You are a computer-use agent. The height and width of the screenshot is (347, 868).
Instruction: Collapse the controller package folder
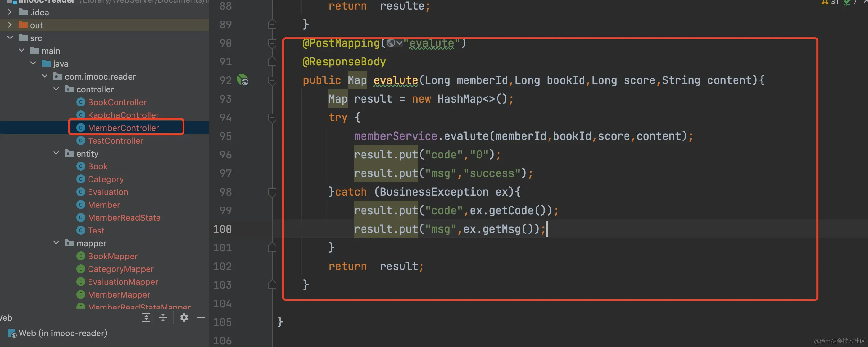tap(56, 89)
